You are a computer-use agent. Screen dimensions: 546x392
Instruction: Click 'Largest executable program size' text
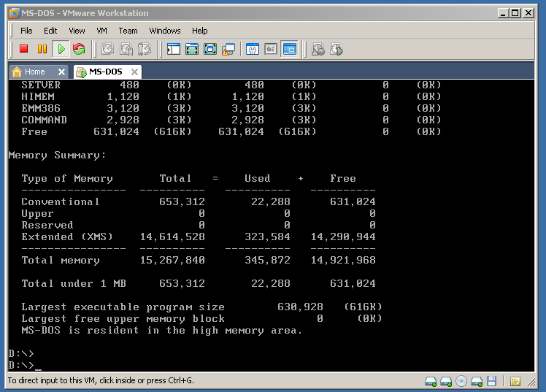point(123,307)
